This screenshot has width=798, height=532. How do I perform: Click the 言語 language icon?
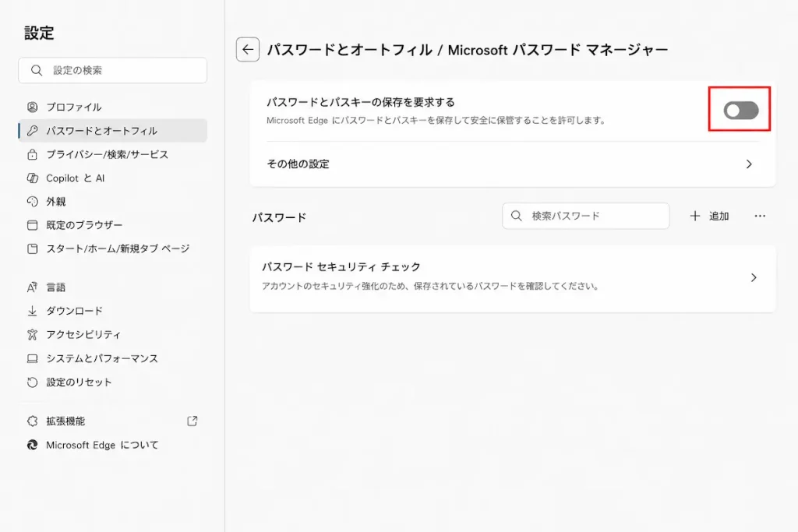32,287
